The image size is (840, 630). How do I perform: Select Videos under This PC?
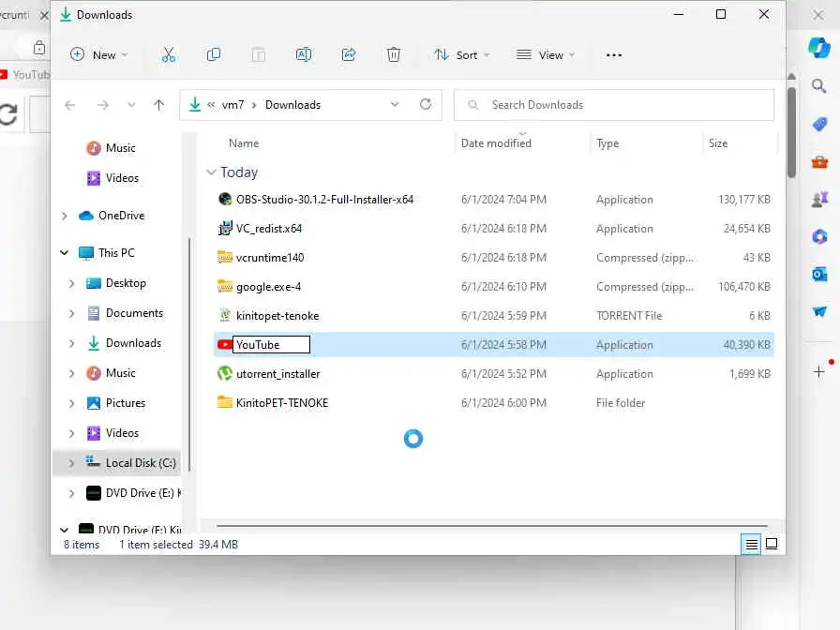click(x=122, y=433)
